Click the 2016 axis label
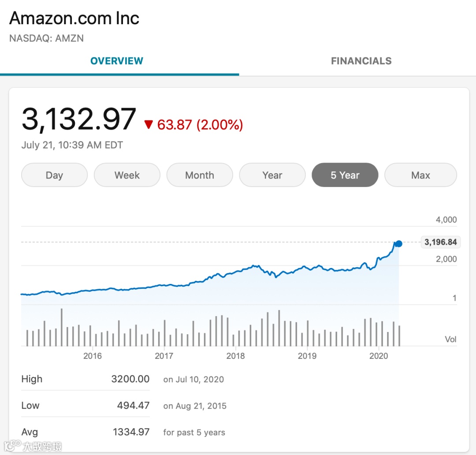Image resolution: width=476 pixels, height=455 pixels. point(92,356)
